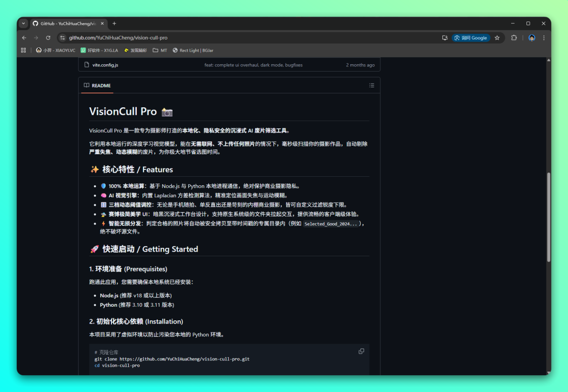The height and width of the screenshot is (392, 568).
Task: Click the 100% 本地运算 feature bullet
Action: click(x=201, y=186)
